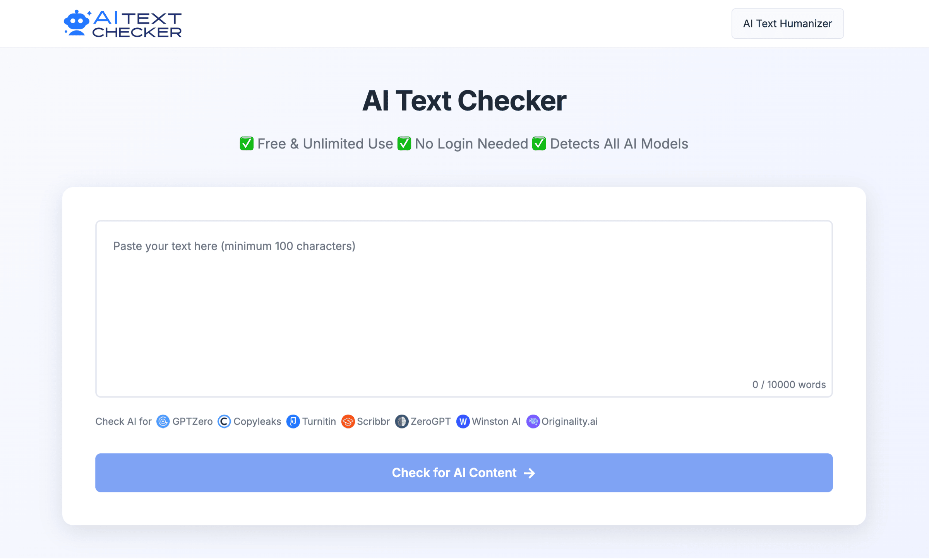Click the Detects All AI Models checkmark
The height and width of the screenshot is (560, 929).
pos(539,143)
